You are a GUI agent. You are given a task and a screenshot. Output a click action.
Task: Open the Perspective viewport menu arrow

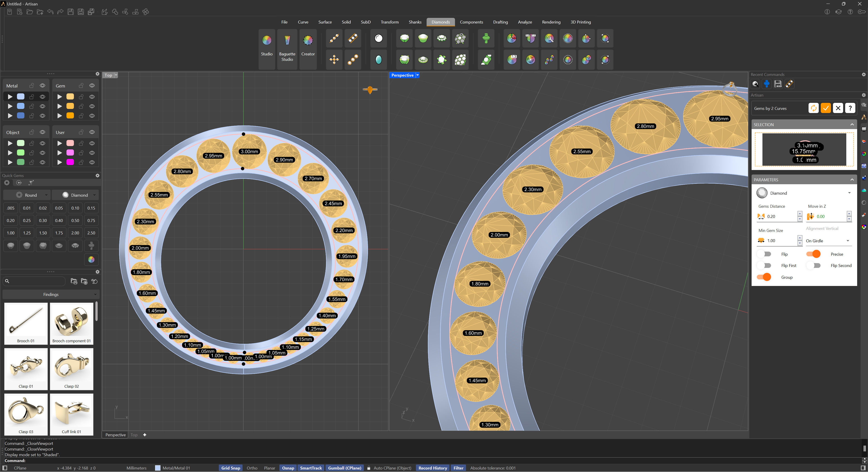pyautogui.click(x=417, y=75)
